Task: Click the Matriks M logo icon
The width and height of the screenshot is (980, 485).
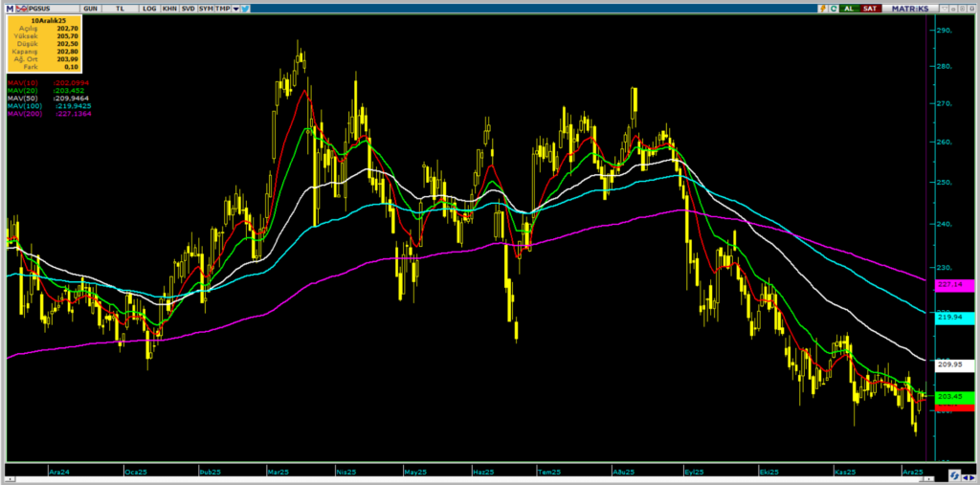Action: coord(8,8)
